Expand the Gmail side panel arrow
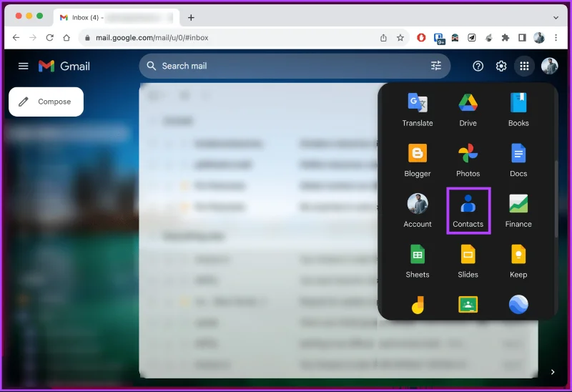Image resolution: width=572 pixels, height=392 pixels. [x=553, y=372]
